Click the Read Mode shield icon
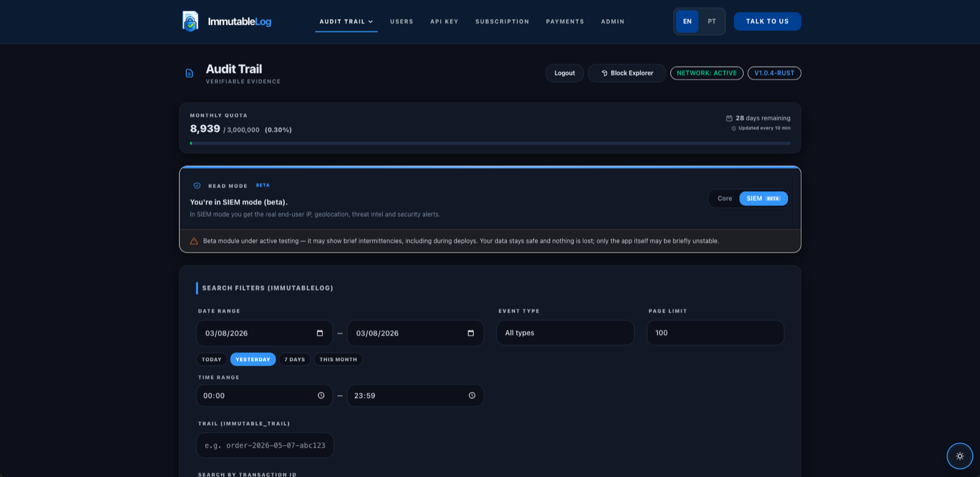This screenshot has width=980, height=477. 197,186
